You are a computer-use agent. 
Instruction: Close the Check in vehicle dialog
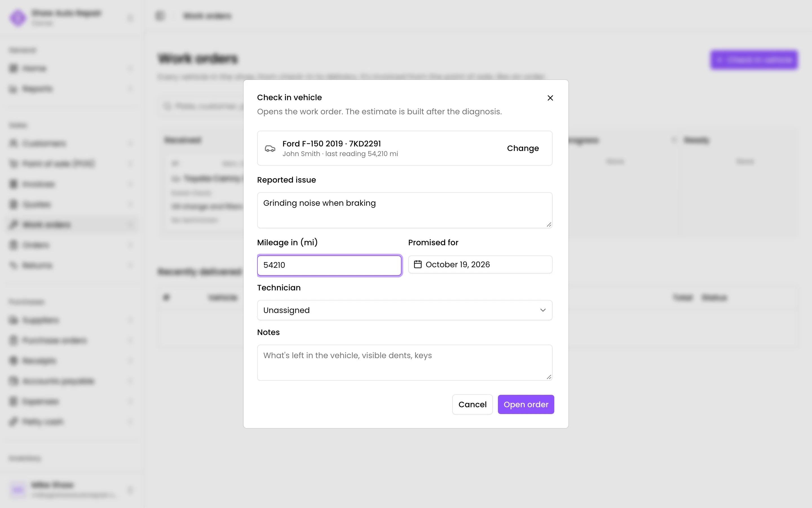[x=550, y=98]
